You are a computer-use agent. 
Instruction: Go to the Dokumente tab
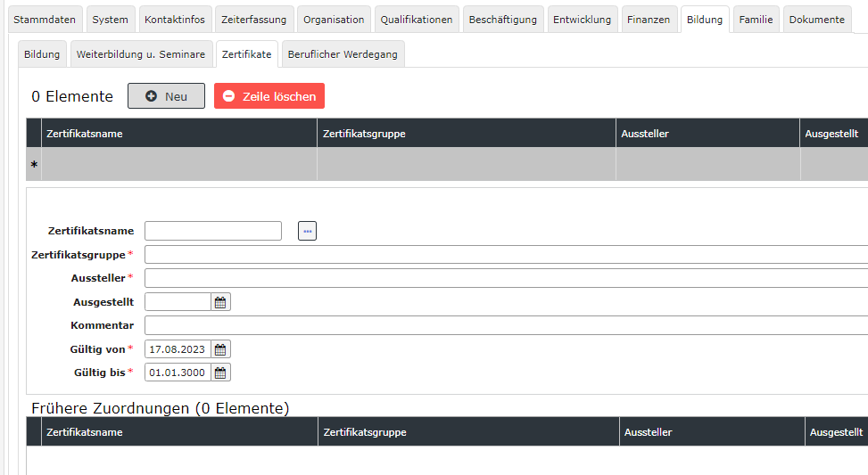click(817, 20)
